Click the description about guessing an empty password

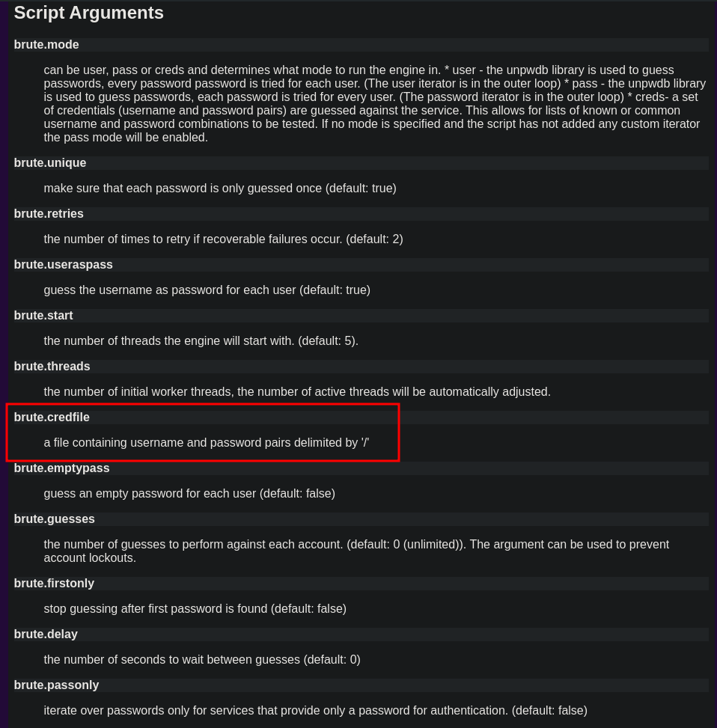pyautogui.click(x=189, y=494)
